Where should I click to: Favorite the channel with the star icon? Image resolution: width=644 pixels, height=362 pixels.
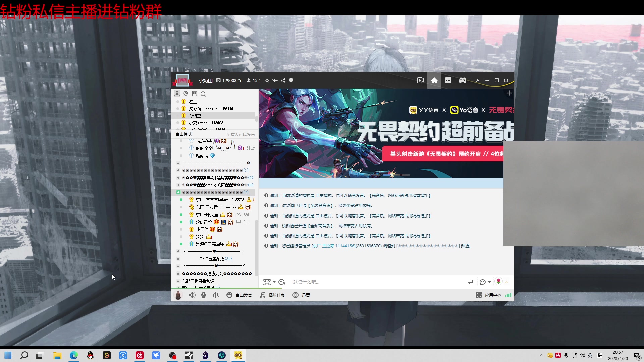(x=267, y=80)
